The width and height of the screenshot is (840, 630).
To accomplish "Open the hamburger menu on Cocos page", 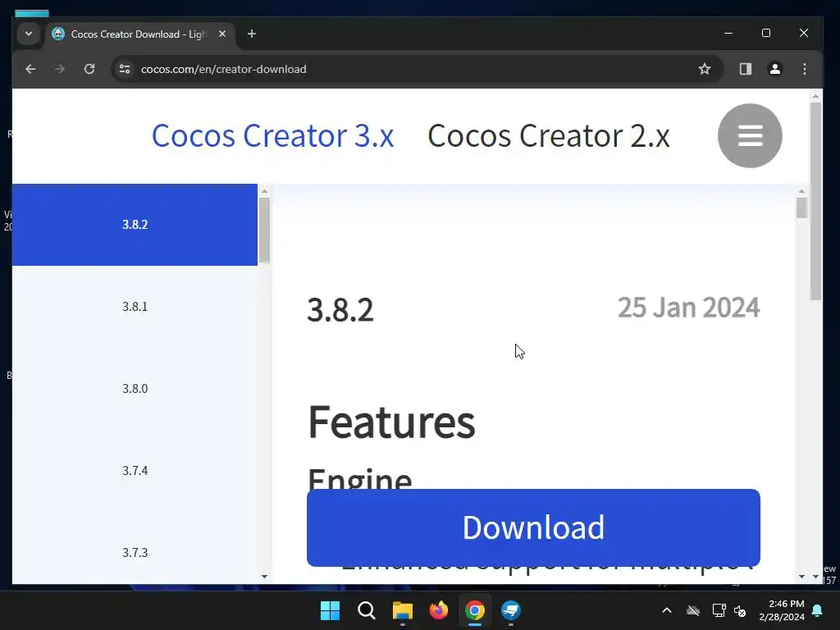I will coord(750,135).
